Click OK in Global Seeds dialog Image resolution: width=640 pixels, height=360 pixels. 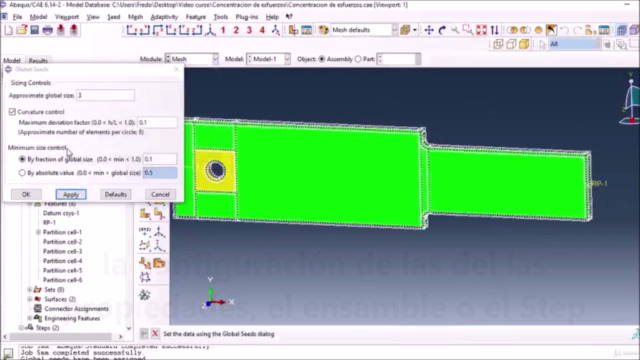point(26,194)
